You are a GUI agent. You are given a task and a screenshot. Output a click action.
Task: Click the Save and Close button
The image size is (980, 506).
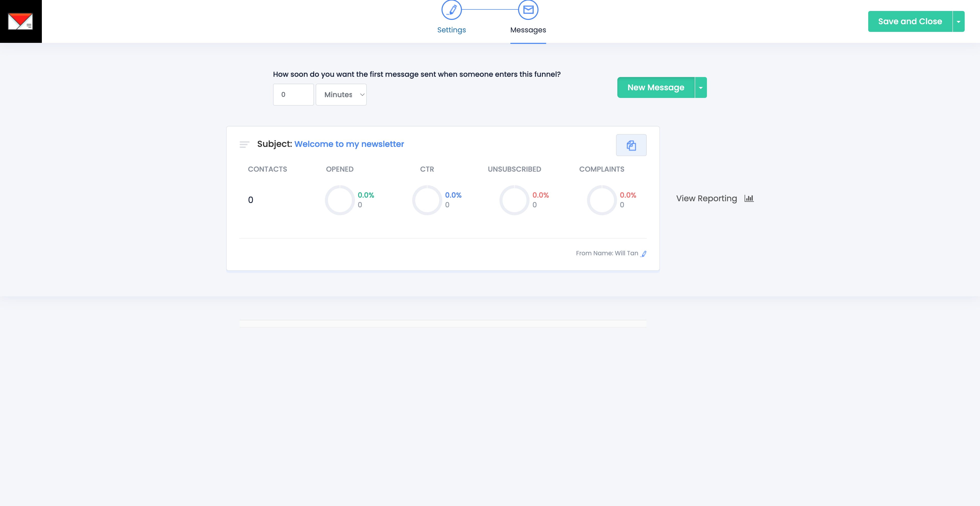910,22
